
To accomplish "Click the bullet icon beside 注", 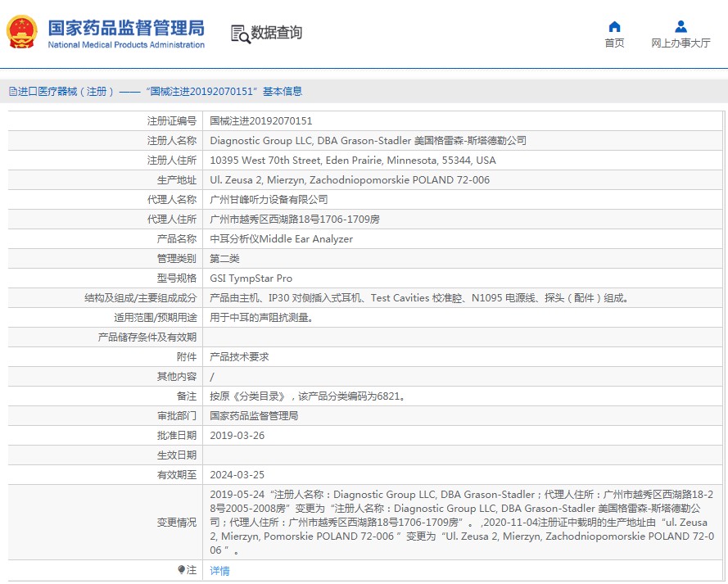I will click(182, 569).
